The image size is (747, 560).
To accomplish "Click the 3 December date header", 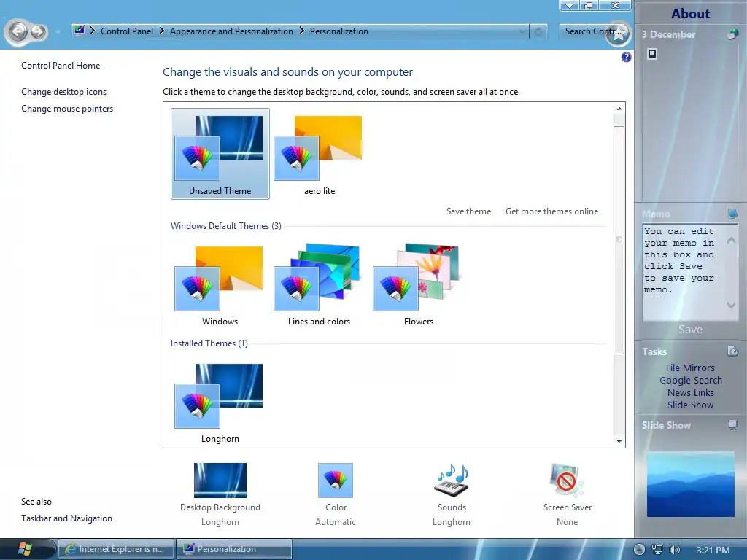I will coord(668,34).
